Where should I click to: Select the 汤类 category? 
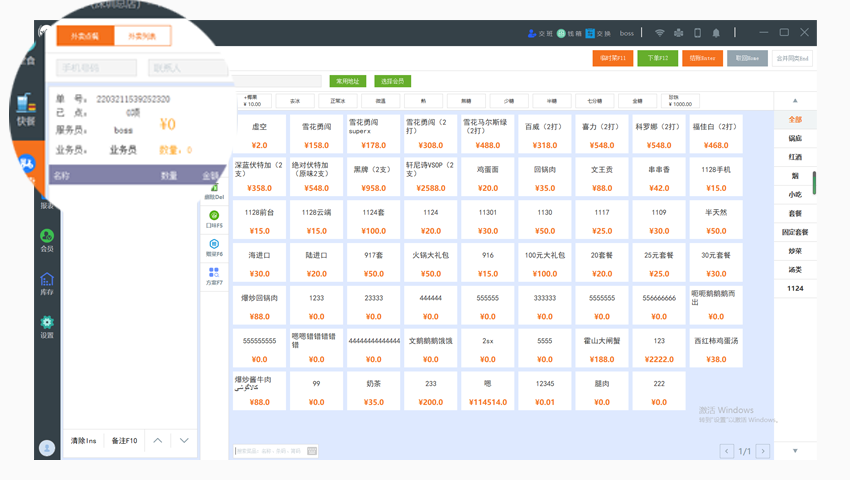coord(795,270)
